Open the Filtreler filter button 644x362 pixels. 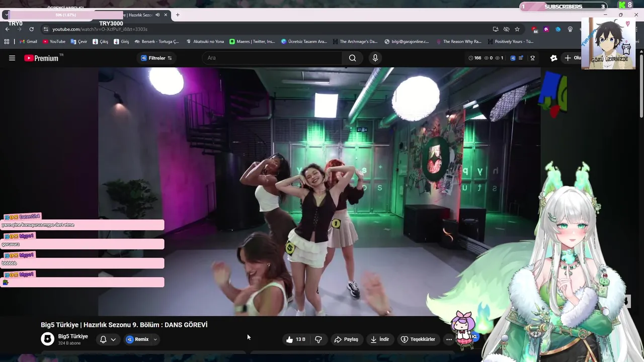click(156, 58)
